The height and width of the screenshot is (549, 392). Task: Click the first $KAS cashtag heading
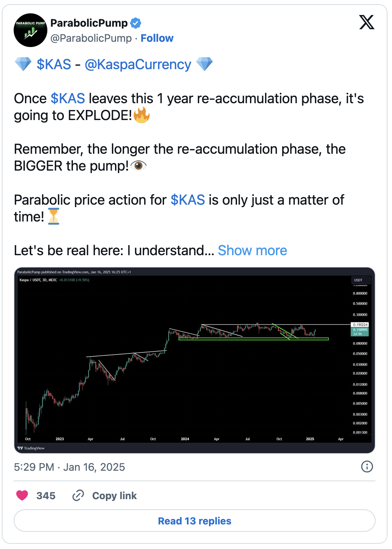54,65
